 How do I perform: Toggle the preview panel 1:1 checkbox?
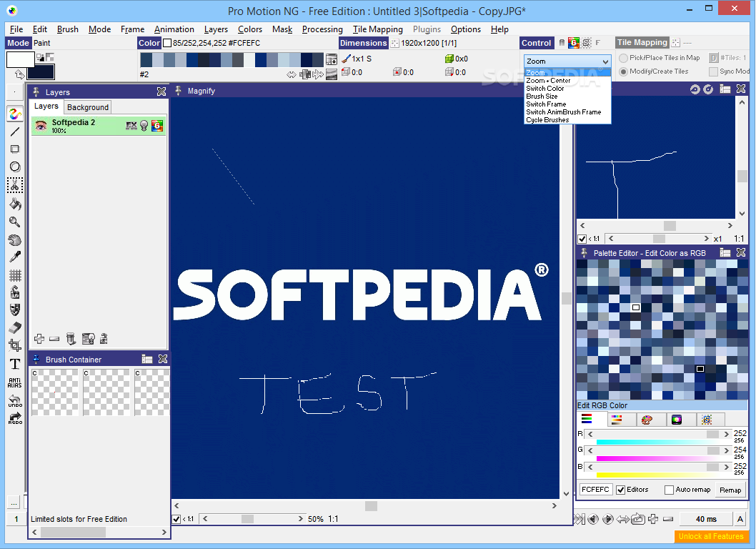(582, 239)
